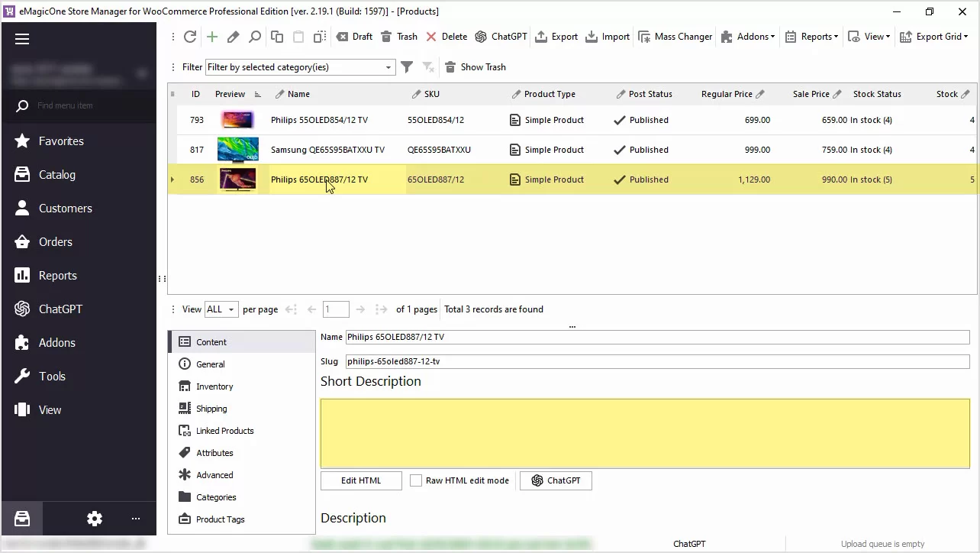The width and height of the screenshot is (980, 553).
Task: Click the copy product icon
Action: (277, 37)
